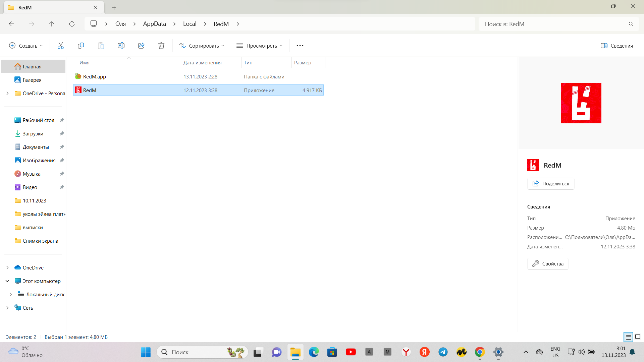Click the Rename icon in toolbar

[x=121, y=46]
